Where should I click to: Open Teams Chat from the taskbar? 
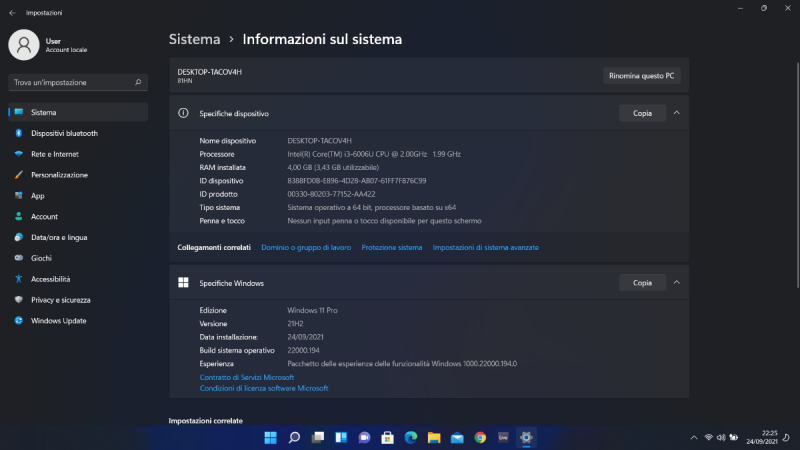[364, 438]
